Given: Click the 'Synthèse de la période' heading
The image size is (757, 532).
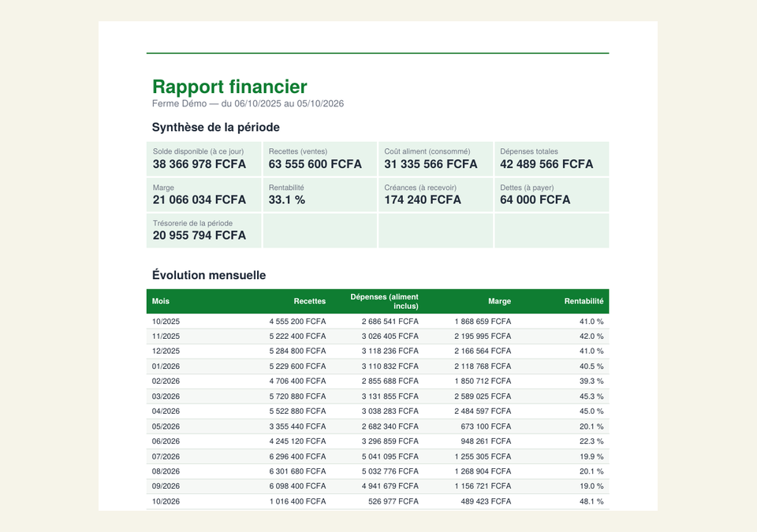Looking at the screenshot, I should click(x=216, y=127).
